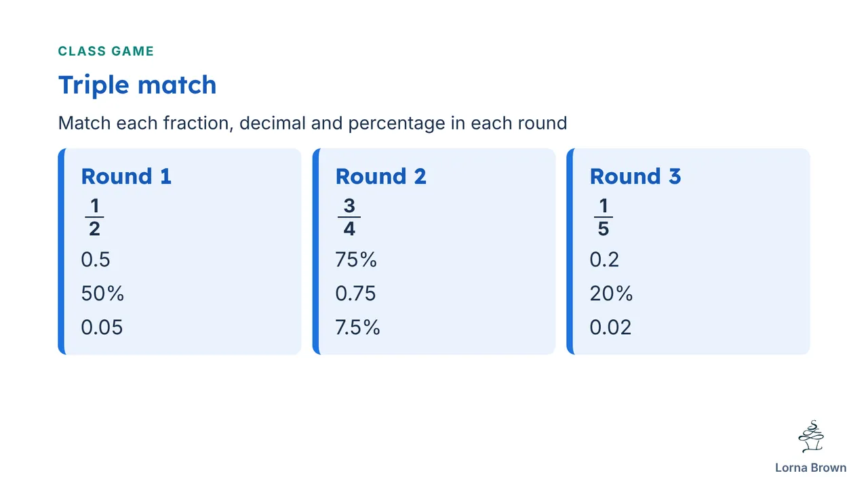
Task: Click the CLASS GAME label
Action: [x=106, y=51]
